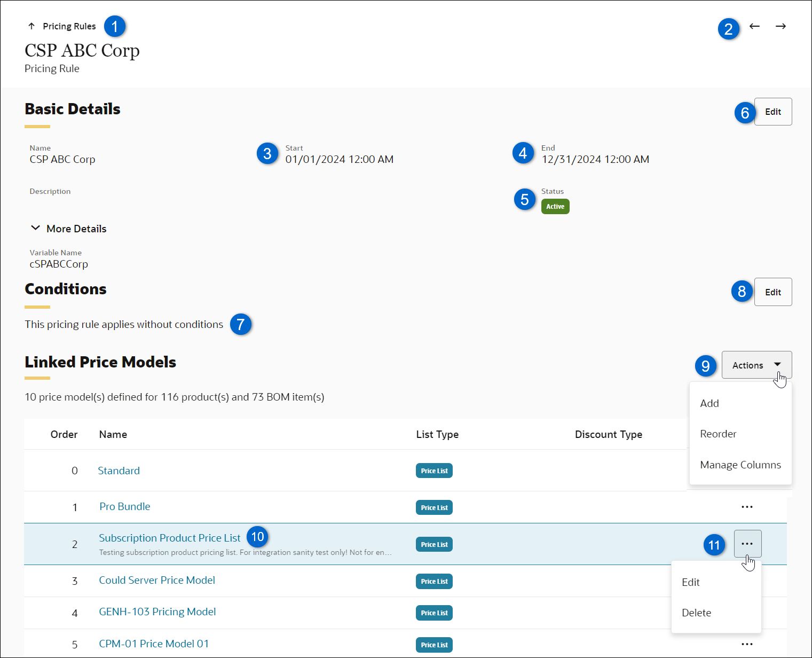This screenshot has height=658, width=812.
Task: Open the Could Server Price Model link
Action: tap(157, 580)
